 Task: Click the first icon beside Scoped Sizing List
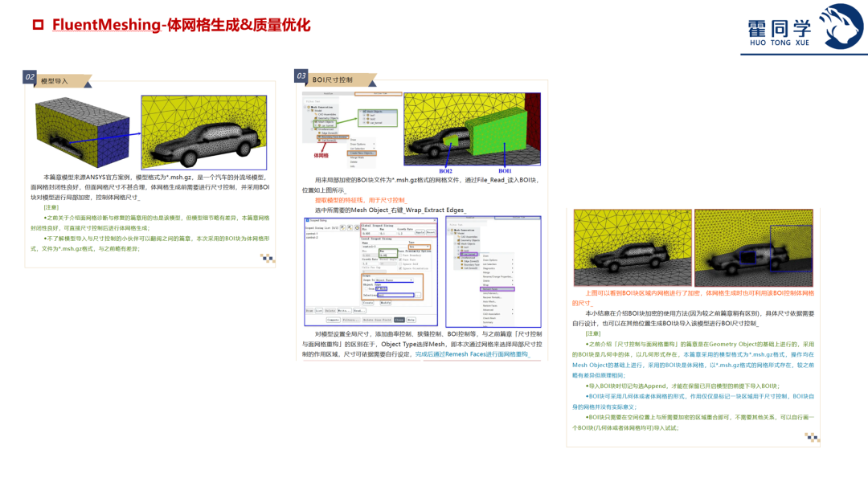tap(342, 228)
